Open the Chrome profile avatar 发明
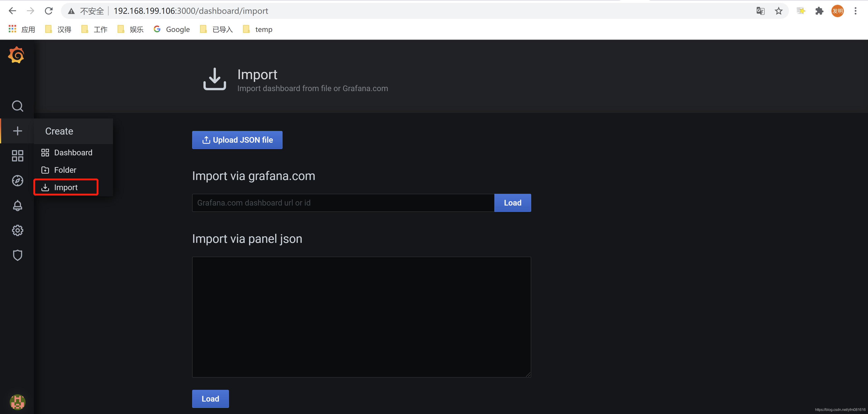Image resolution: width=868 pixels, height=414 pixels. 838,11
